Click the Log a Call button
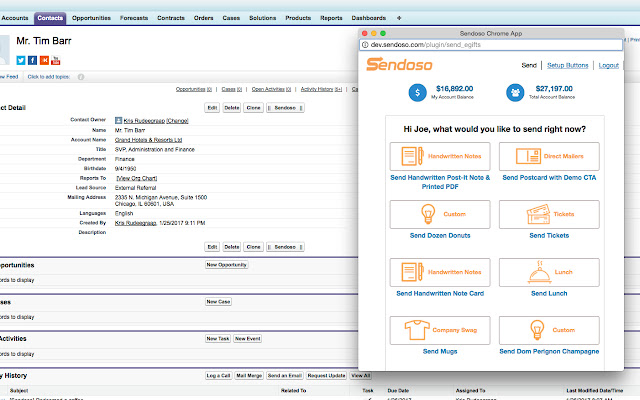 pyautogui.click(x=218, y=375)
